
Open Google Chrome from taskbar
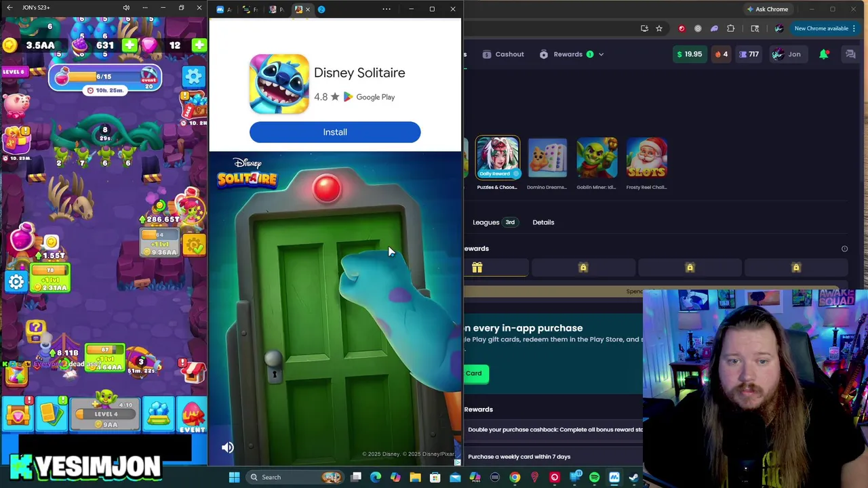click(x=515, y=477)
